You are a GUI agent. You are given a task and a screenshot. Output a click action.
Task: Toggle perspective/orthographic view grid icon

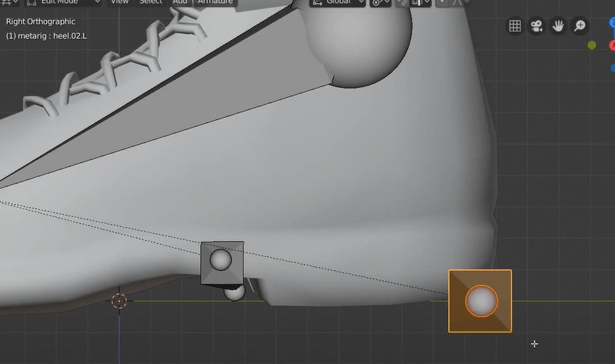coord(515,26)
